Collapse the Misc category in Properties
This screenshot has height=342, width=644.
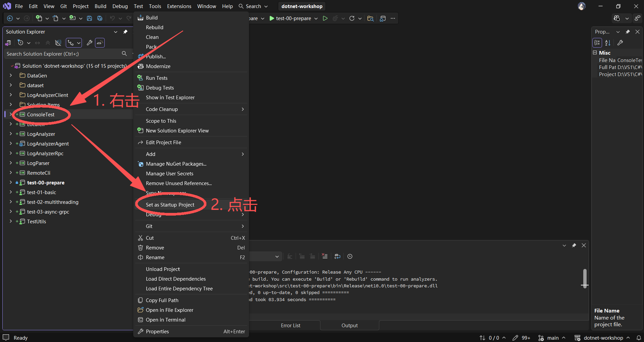[x=595, y=53]
